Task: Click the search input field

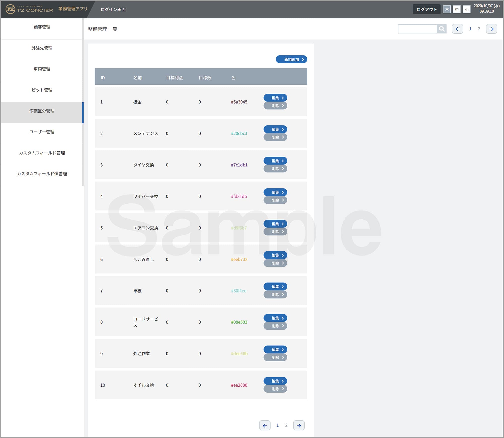Action: pyautogui.click(x=417, y=29)
